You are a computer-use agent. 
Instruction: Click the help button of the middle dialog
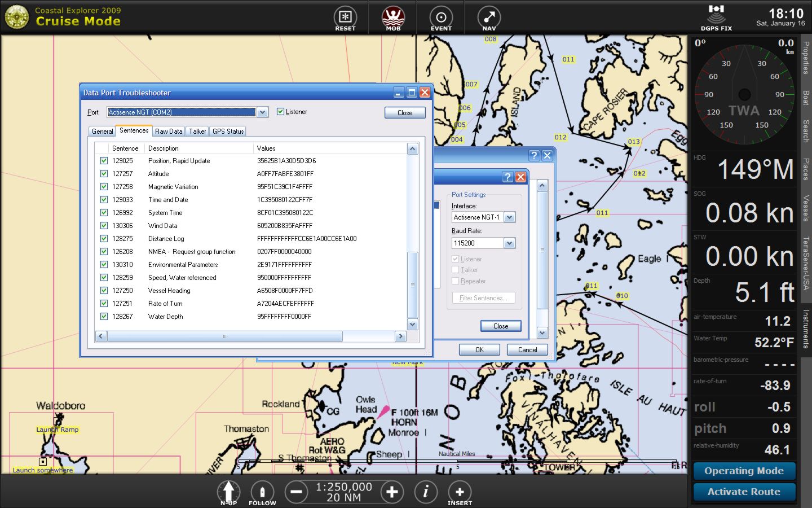534,156
